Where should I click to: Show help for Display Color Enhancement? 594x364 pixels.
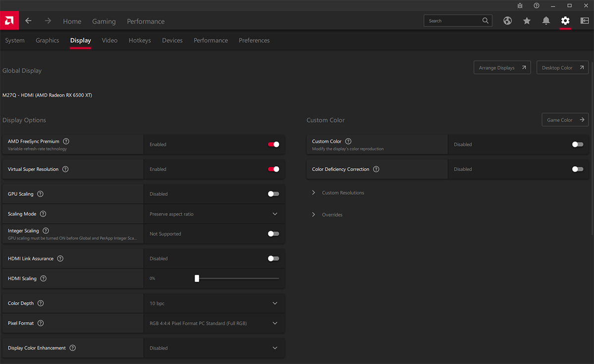tap(73, 348)
